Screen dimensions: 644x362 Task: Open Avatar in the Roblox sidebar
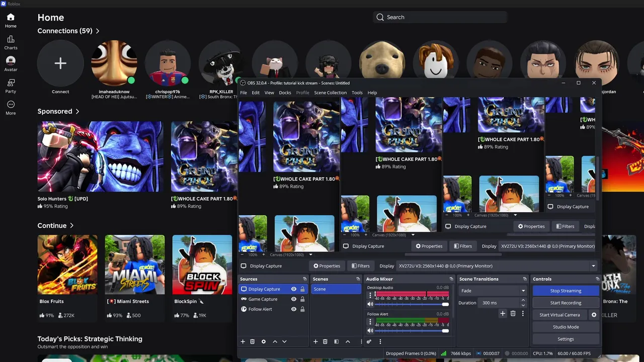click(x=11, y=64)
